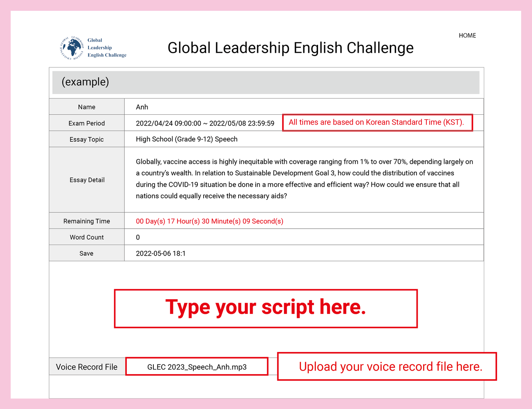Click the "Voice Record File" label
Screen dimensions: 532x409
(87, 367)
